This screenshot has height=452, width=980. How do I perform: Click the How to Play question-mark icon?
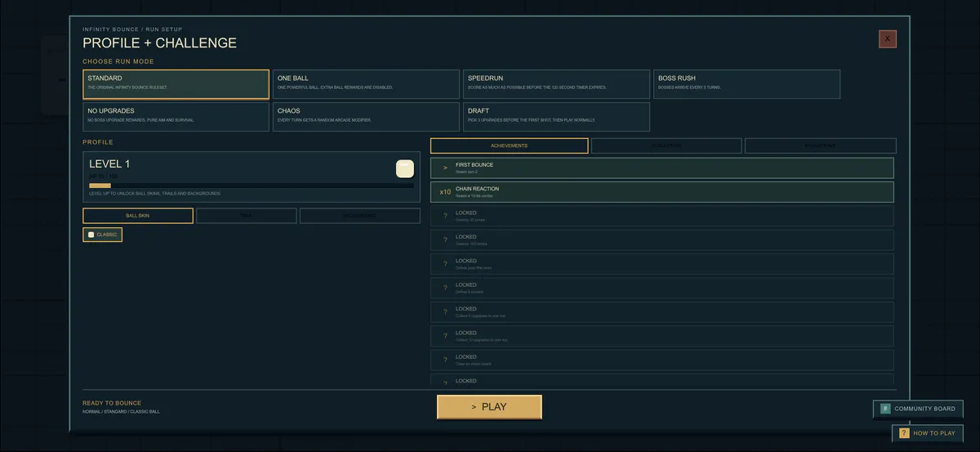(904, 433)
